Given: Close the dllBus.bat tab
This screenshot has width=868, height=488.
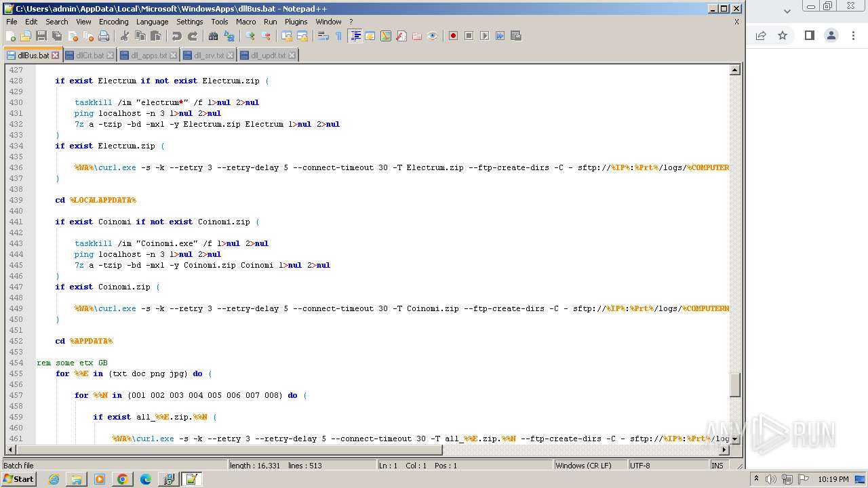Looking at the screenshot, I should click(x=56, y=56).
